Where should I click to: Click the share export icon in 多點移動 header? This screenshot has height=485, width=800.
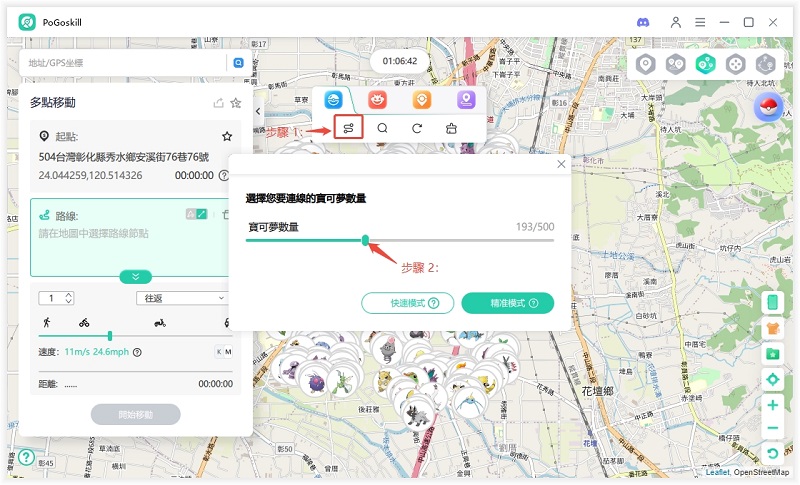(218, 103)
